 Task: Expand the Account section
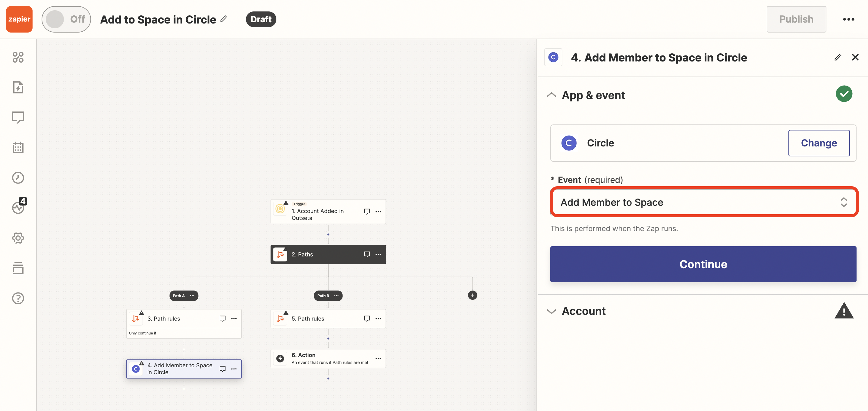pos(552,311)
